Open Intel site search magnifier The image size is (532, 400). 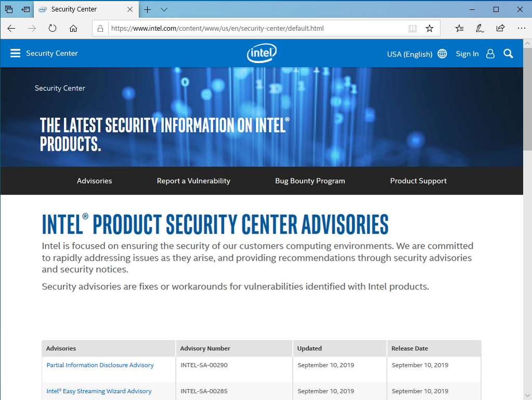pyautogui.click(x=508, y=53)
